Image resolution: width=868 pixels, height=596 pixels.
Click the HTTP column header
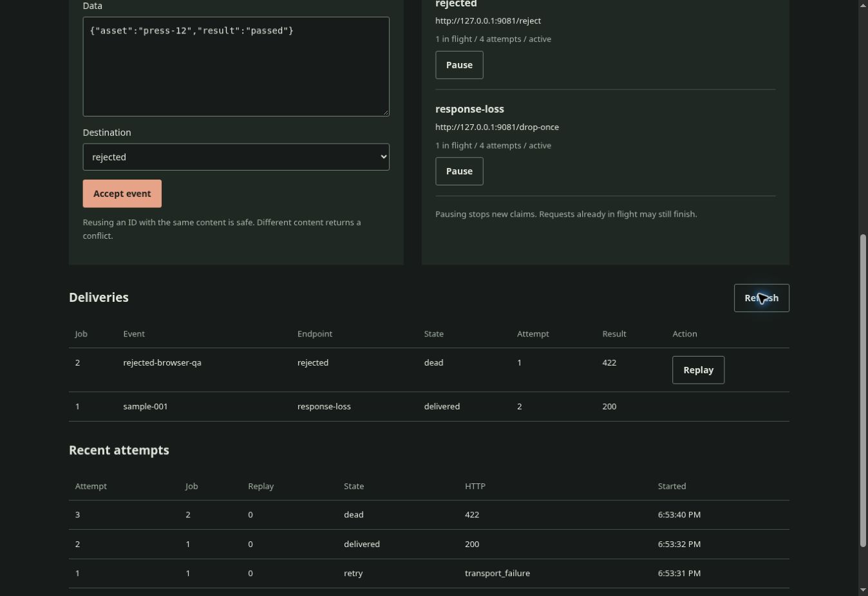pos(475,486)
